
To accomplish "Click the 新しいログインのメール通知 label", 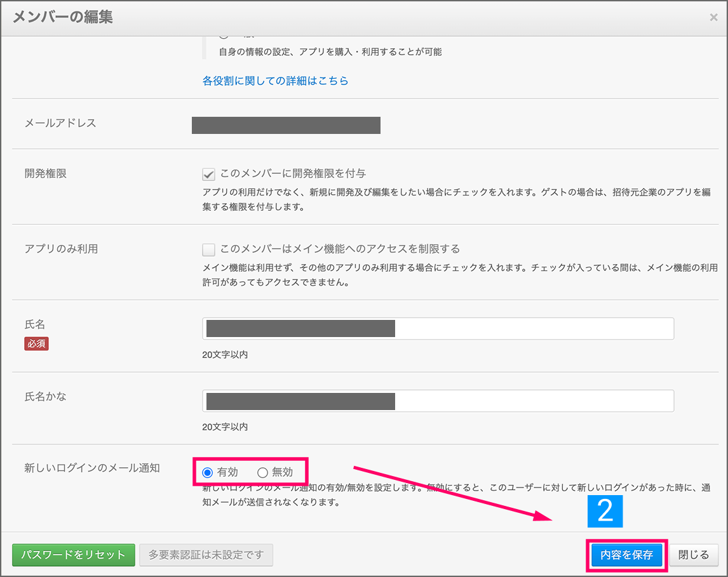I will click(x=92, y=468).
